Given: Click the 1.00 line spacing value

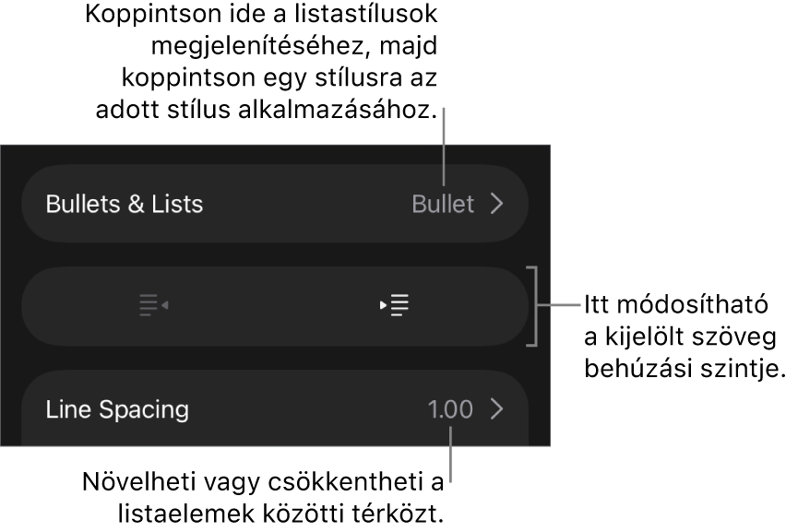Looking at the screenshot, I should (450, 409).
